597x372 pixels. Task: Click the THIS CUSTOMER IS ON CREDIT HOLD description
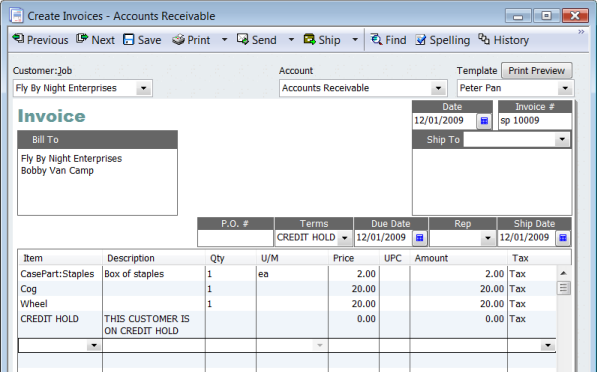pyautogui.click(x=154, y=324)
